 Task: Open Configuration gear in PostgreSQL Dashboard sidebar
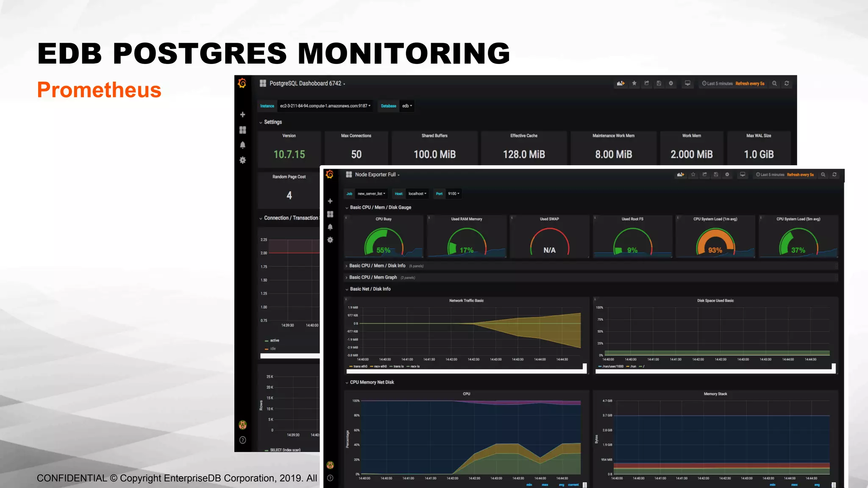[242, 160]
